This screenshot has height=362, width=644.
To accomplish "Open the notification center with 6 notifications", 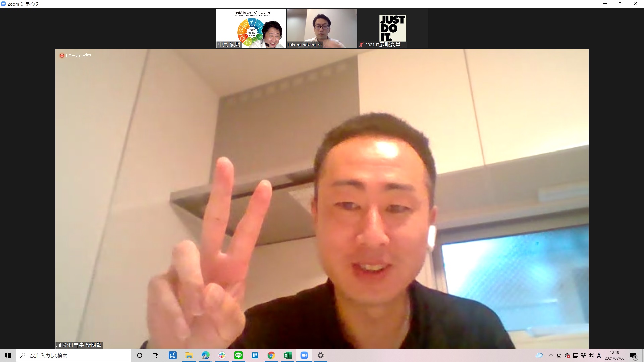I will 633,356.
